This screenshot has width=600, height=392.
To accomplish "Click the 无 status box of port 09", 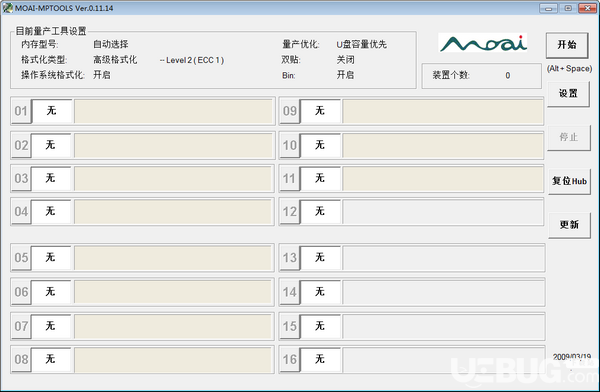I will point(320,111).
